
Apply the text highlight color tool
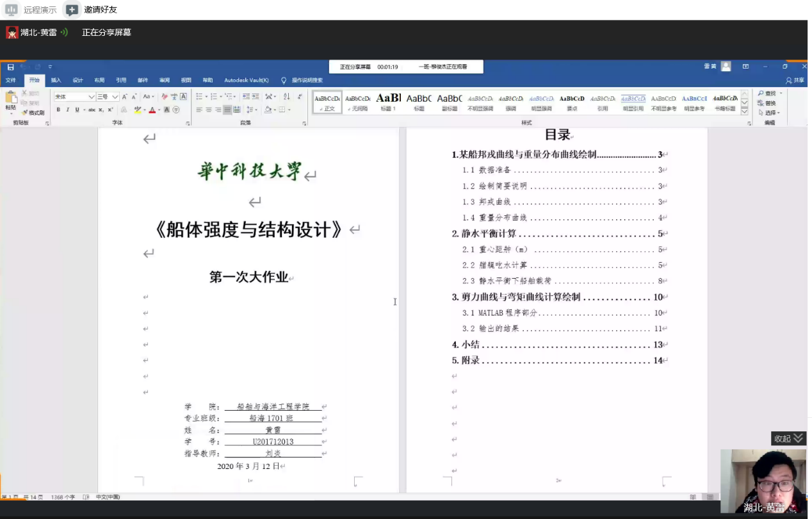click(x=138, y=110)
